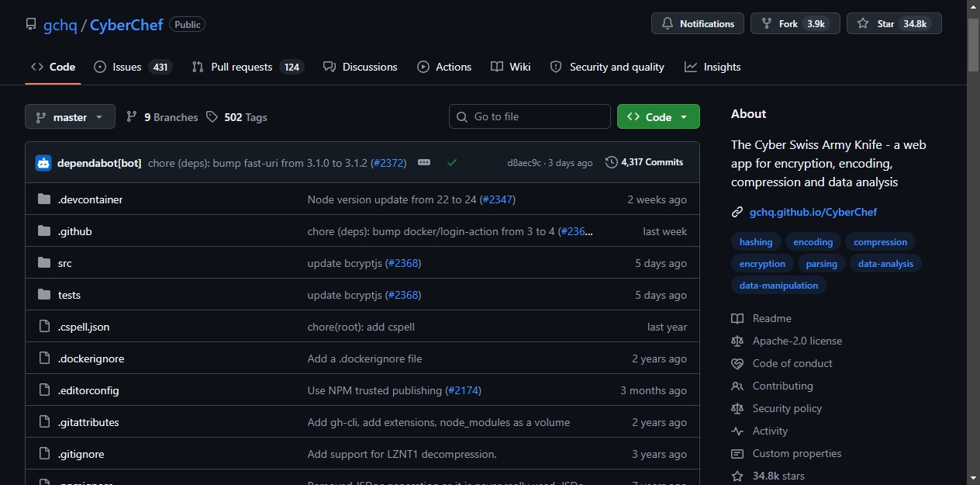
Task: Click the 'chore(root): add cspell' commit message
Action: tap(361, 327)
